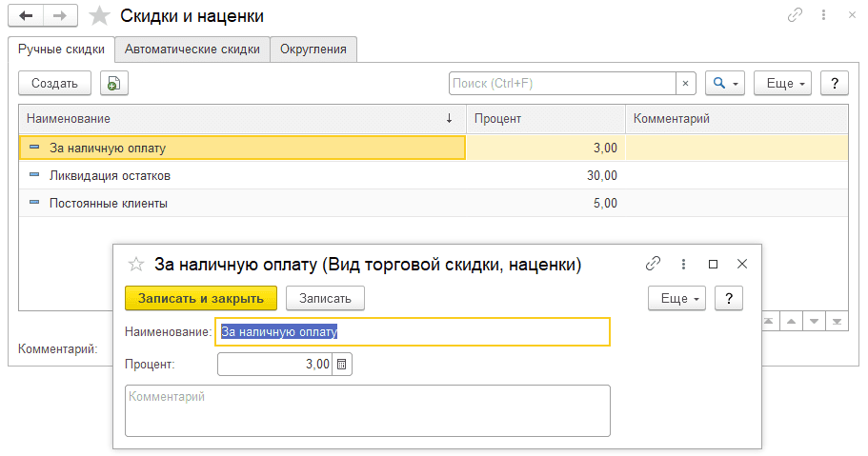Add Скидки и наценки to favorites star

click(x=99, y=16)
